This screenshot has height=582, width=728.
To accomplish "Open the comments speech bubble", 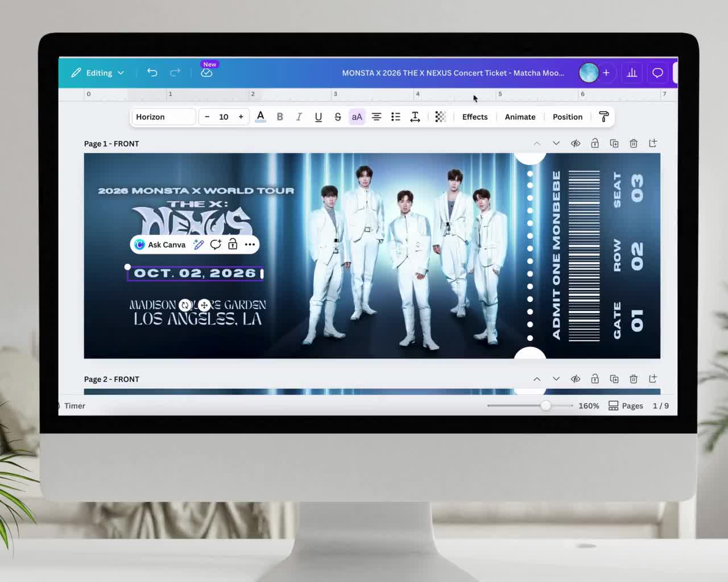I will point(657,73).
